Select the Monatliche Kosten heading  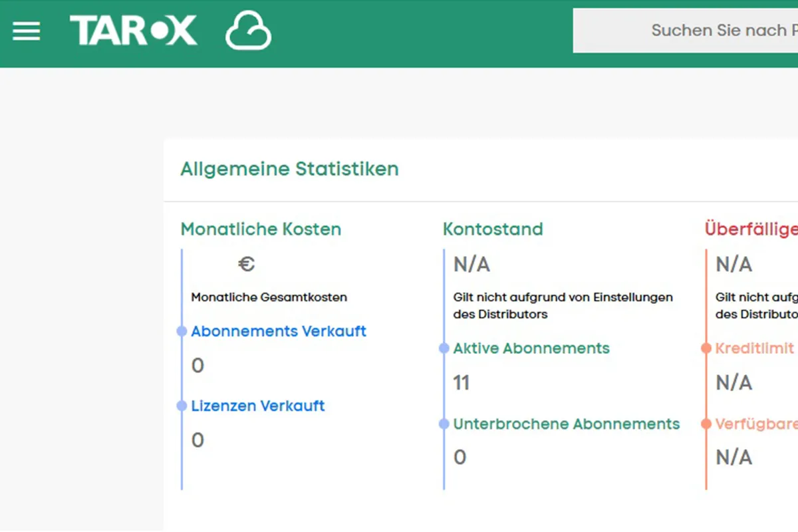[x=261, y=229]
